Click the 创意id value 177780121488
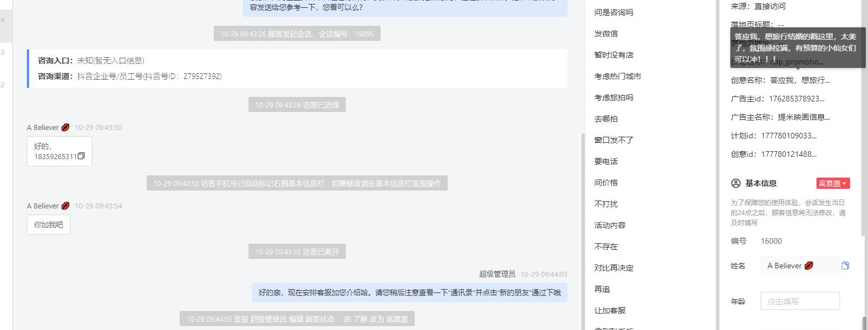 [x=789, y=154]
